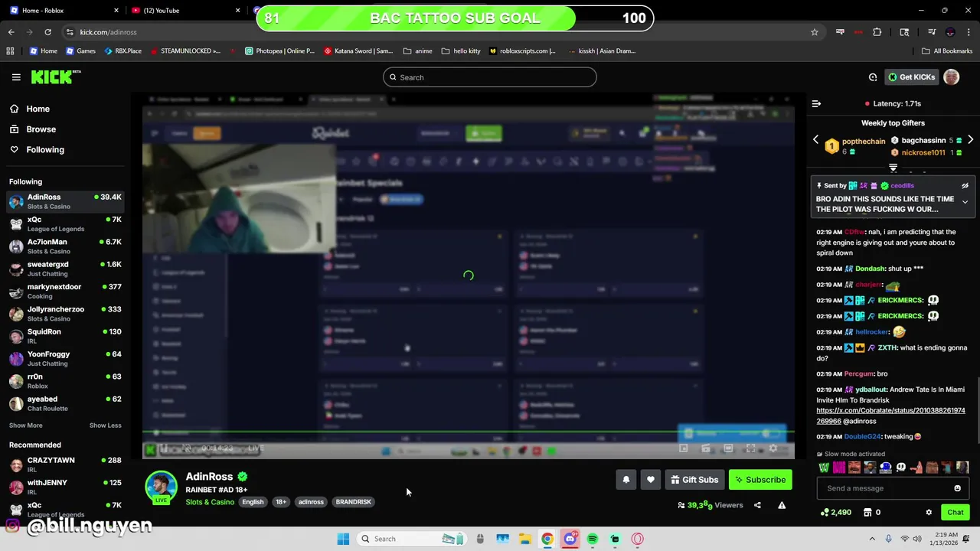Bookmark this page with star icon

pos(815,32)
